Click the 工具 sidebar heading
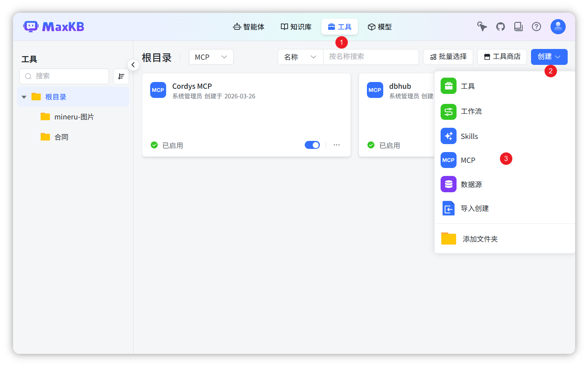Viewport: 588px width, 367px height. click(x=29, y=59)
